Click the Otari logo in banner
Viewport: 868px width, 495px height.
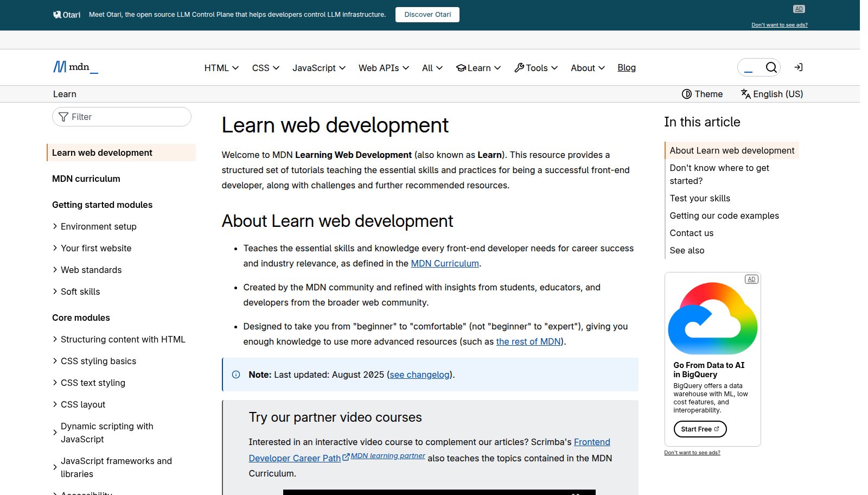pos(67,15)
